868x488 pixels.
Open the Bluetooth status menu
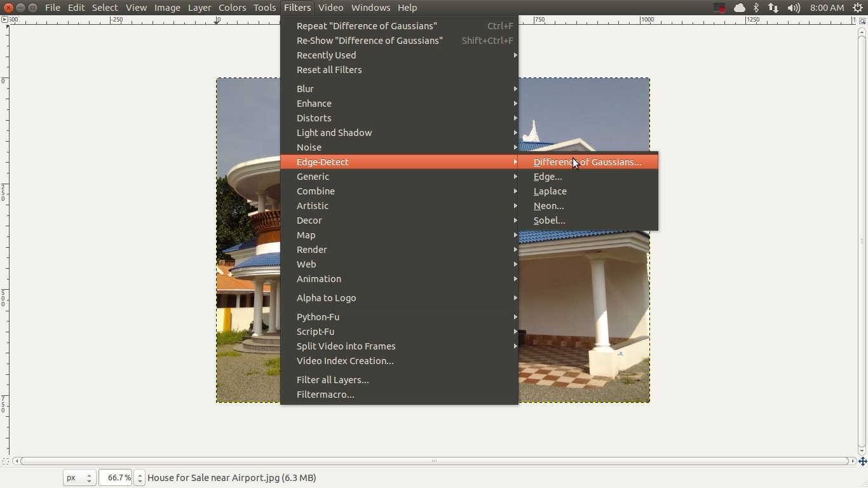pyautogui.click(x=756, y=8)
